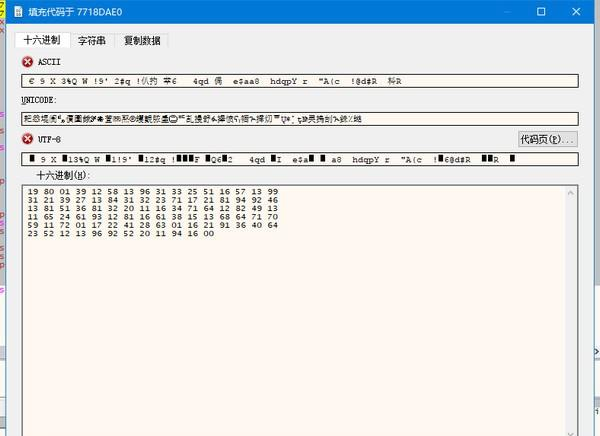Click the red error icon beside ASCII

click(x=27, y=62)
